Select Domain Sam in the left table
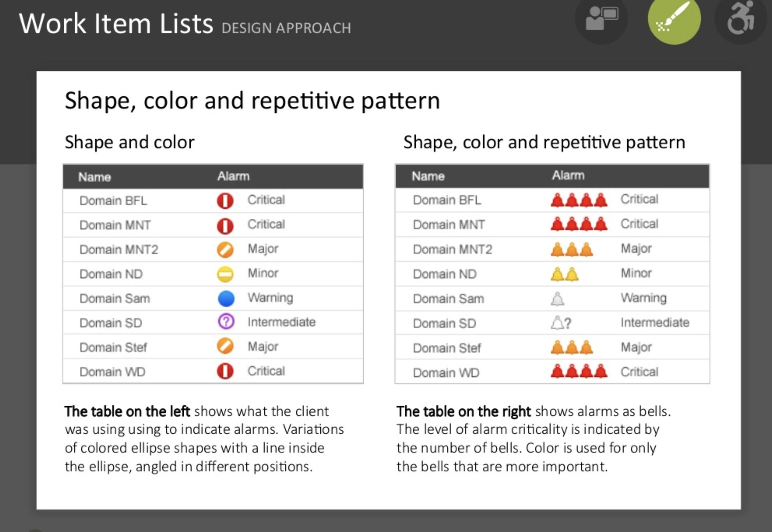 tap(115, 299)
